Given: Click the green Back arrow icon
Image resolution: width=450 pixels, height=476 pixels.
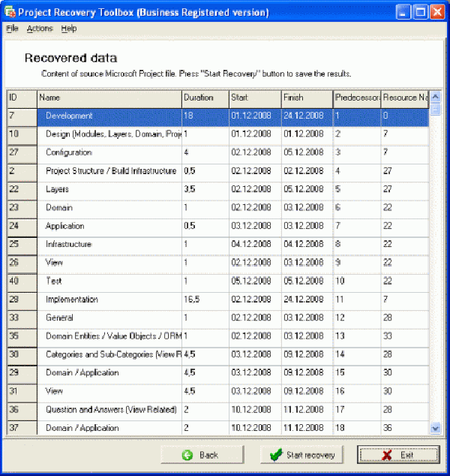Looking at the screenshot, I should click(x=187, y=455).
